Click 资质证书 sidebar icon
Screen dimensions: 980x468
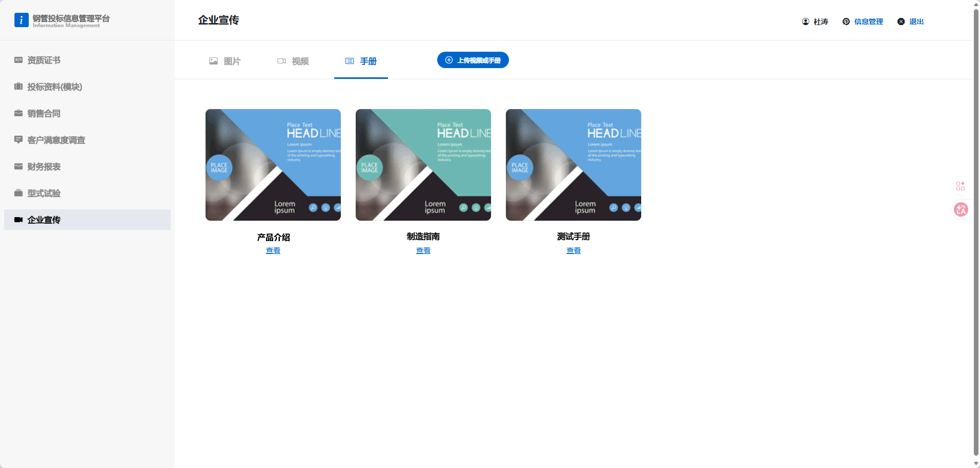[18, 60]
